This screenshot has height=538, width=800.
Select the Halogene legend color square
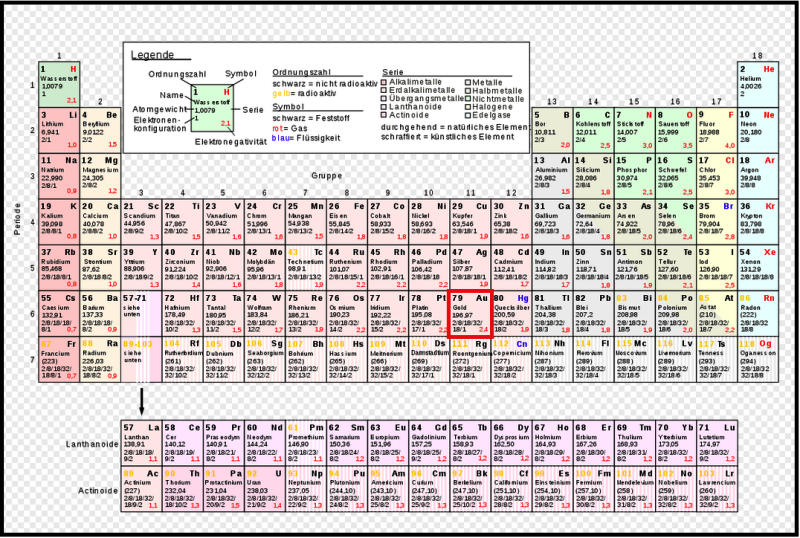coord(467,107)
